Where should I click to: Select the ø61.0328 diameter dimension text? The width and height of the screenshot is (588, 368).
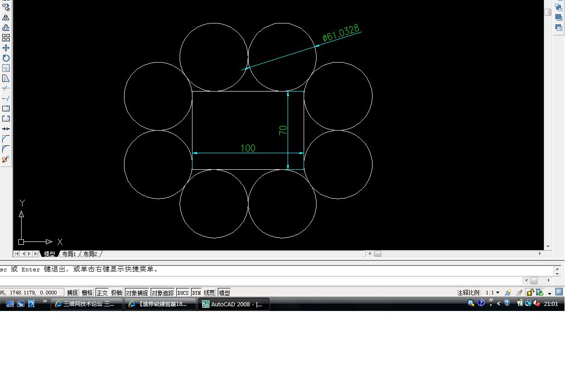(341, 34)
